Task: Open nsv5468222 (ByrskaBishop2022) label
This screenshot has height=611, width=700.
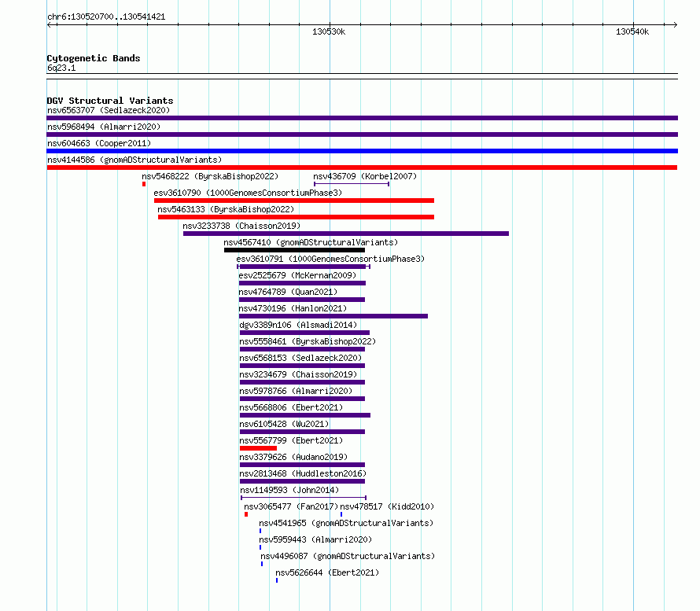Action: [210, 176]
